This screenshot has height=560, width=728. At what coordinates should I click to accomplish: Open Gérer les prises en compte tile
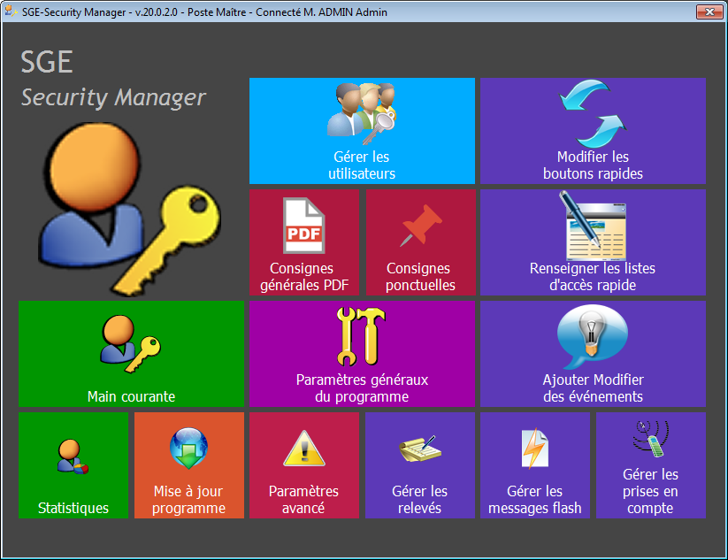[651, 464]
